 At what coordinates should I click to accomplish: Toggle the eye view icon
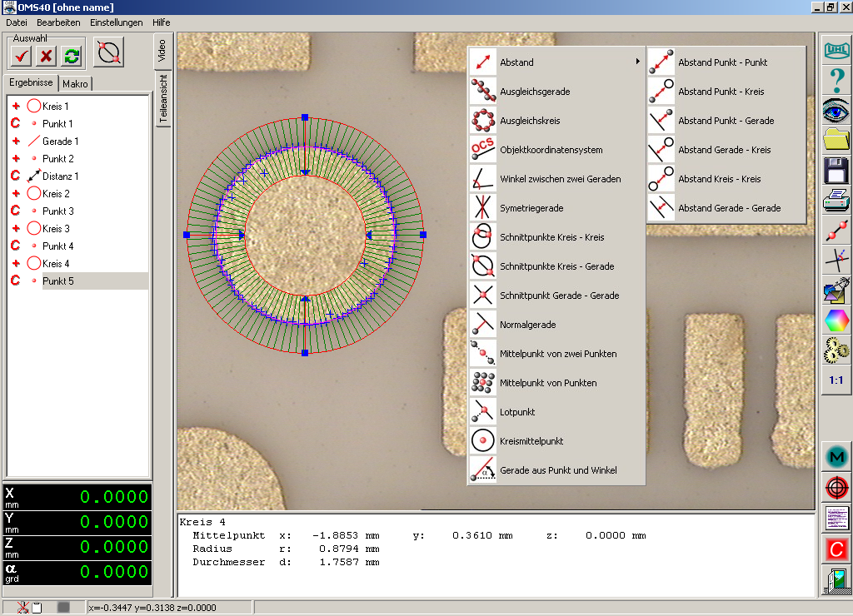click(836, 110)
